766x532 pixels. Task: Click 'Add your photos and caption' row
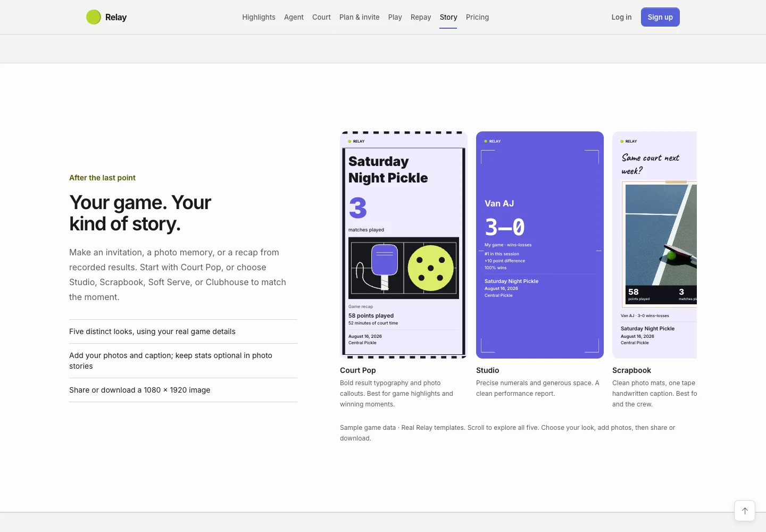click(x=183, y=361)
